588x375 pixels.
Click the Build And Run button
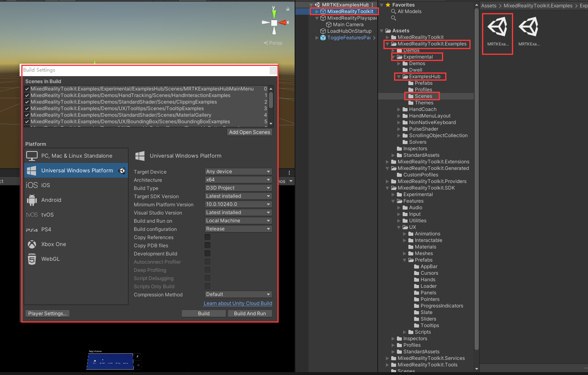click(250, 313)
